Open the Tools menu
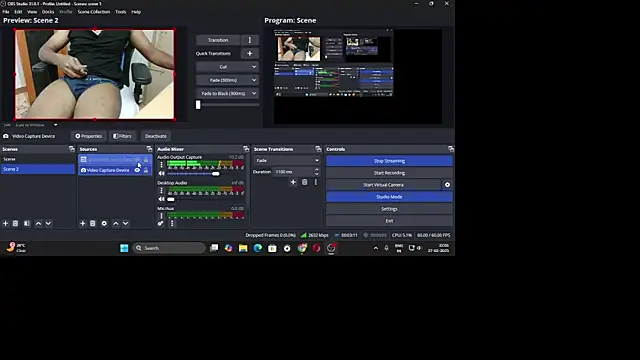Image resolution: width=640 pixels, height=360 pixels. (121, 12)
